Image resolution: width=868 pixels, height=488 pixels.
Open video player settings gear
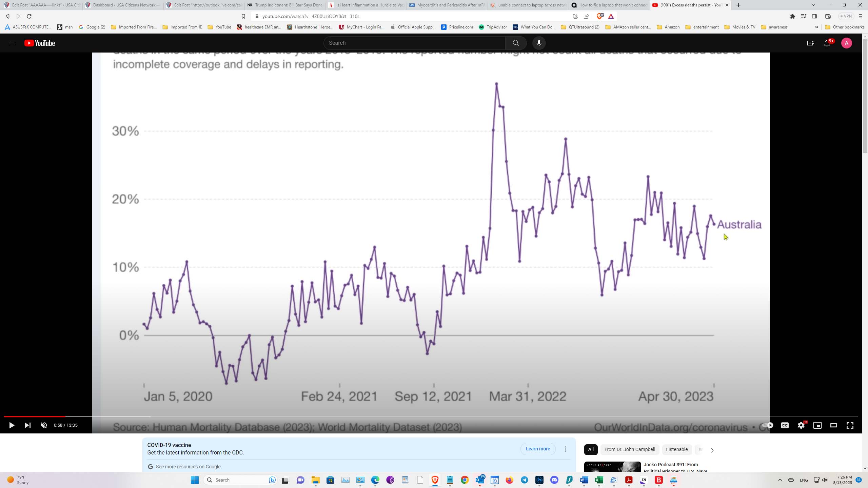click(801, 425)
